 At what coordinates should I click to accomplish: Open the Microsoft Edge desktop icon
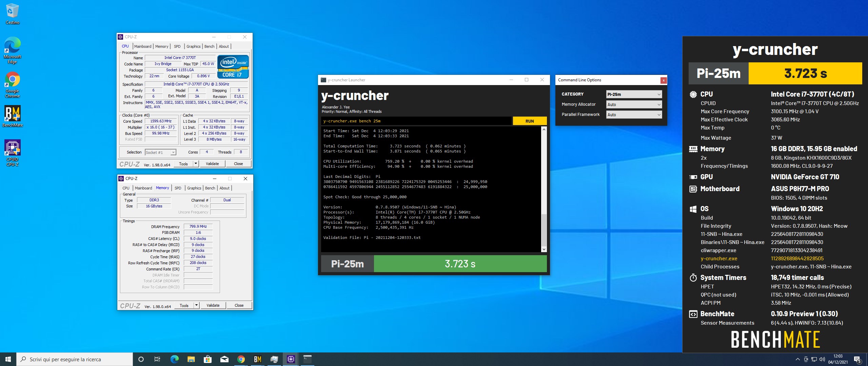13,50
